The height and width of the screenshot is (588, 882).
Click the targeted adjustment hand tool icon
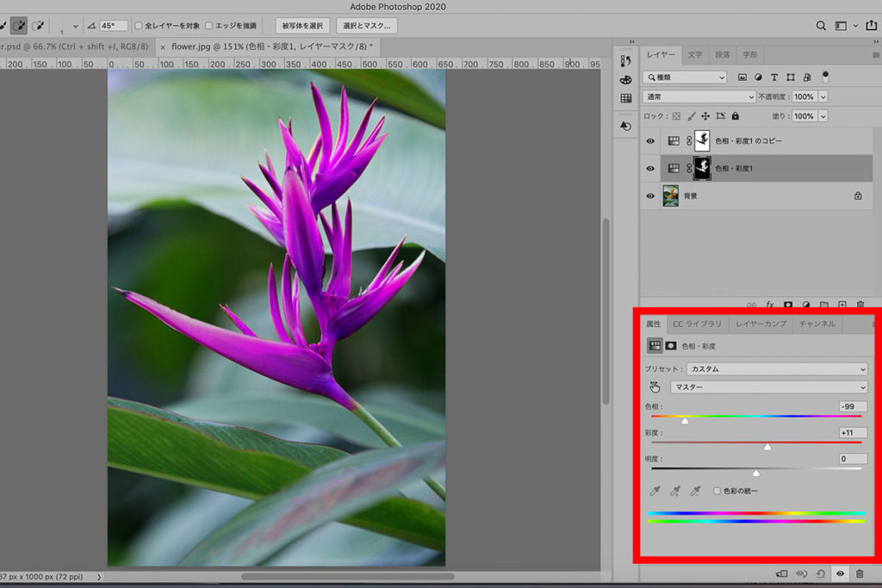tap(655, 387)
